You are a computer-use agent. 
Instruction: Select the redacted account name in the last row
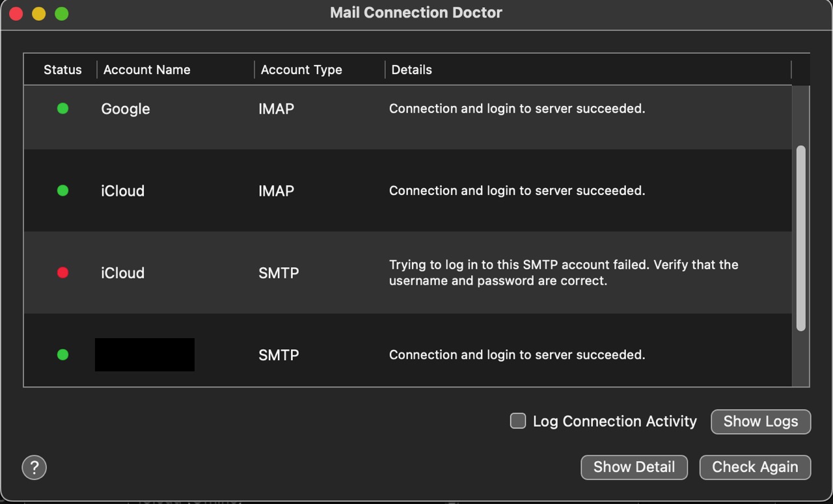144,354
